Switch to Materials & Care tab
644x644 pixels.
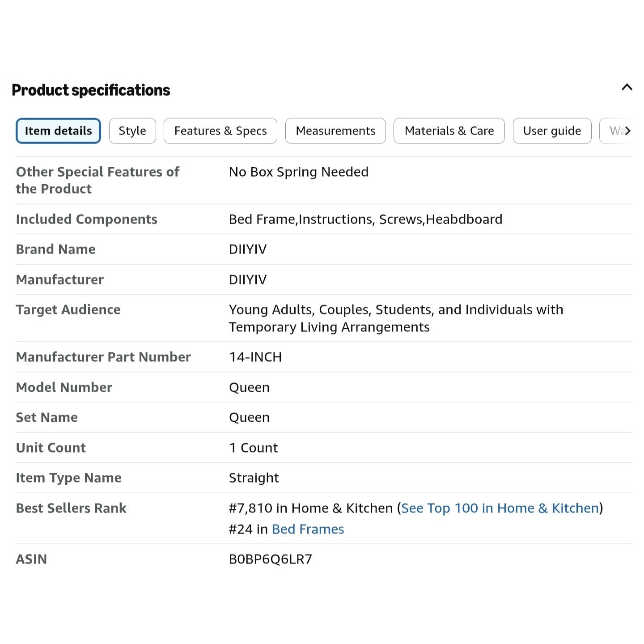[x=449, y=131]
